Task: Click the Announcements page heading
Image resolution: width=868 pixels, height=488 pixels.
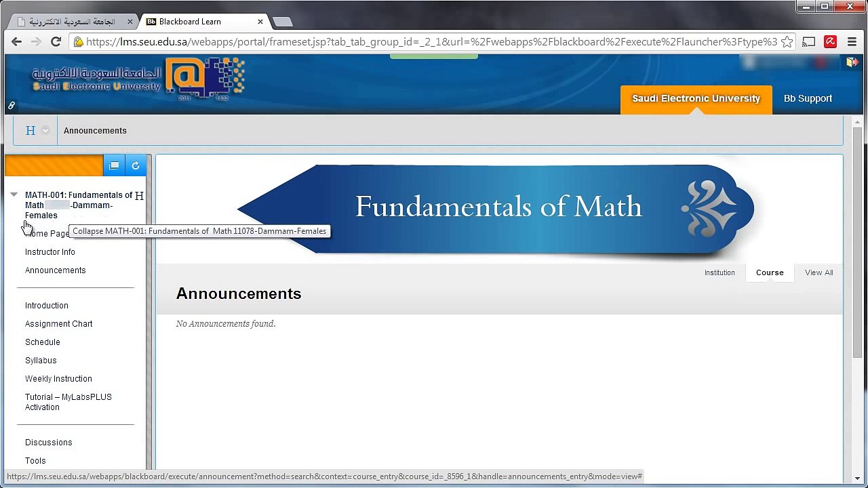Action: (239, 293)
